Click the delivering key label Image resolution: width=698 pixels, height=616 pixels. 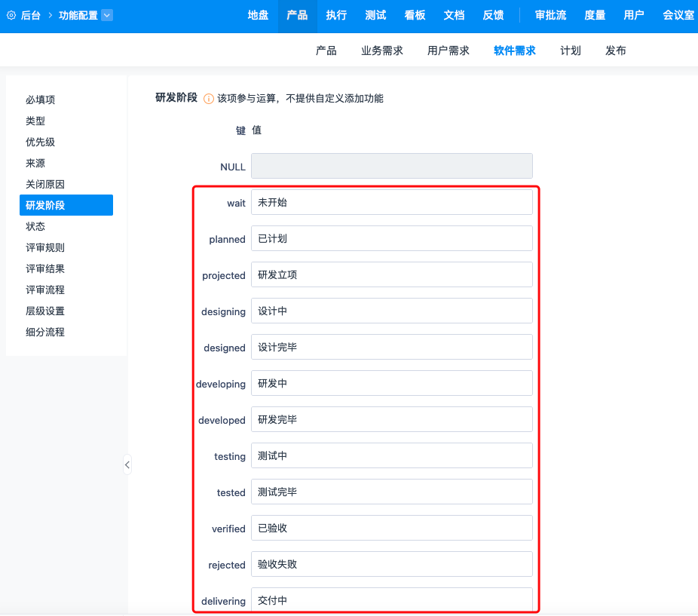tap(223, 602)
